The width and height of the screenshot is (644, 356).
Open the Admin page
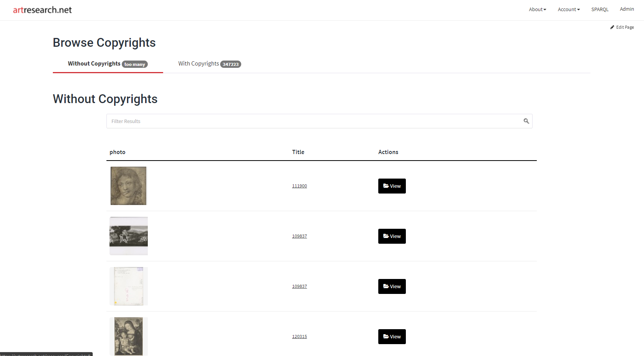point(627,9)
